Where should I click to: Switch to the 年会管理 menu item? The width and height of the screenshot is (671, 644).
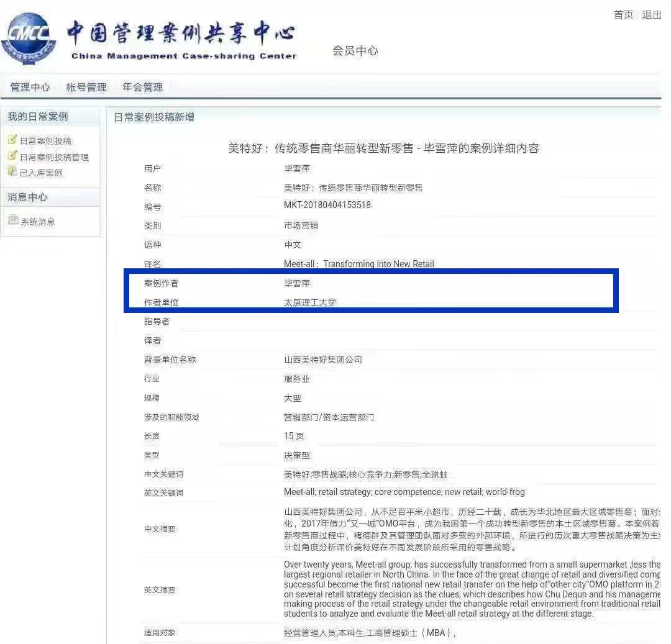pos(142,88)
